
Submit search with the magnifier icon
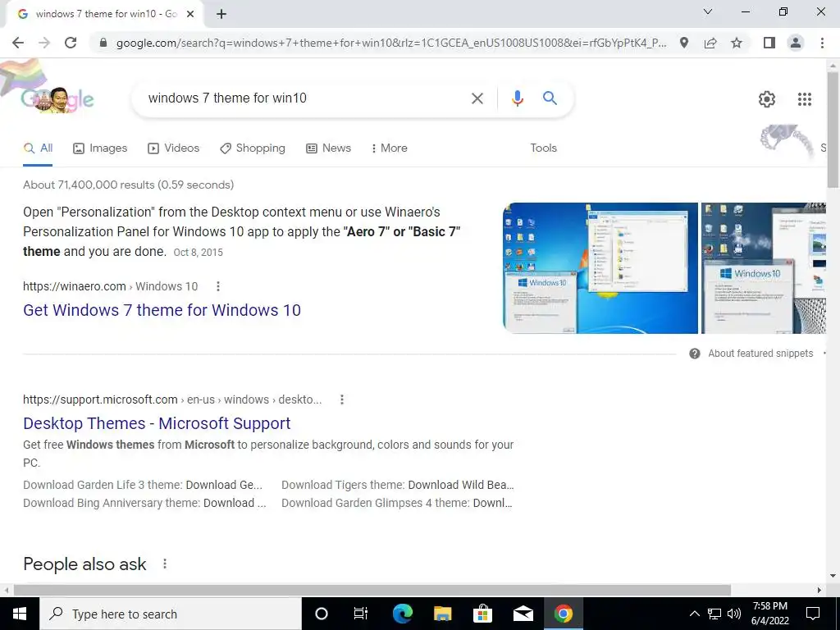pos(550,98)
